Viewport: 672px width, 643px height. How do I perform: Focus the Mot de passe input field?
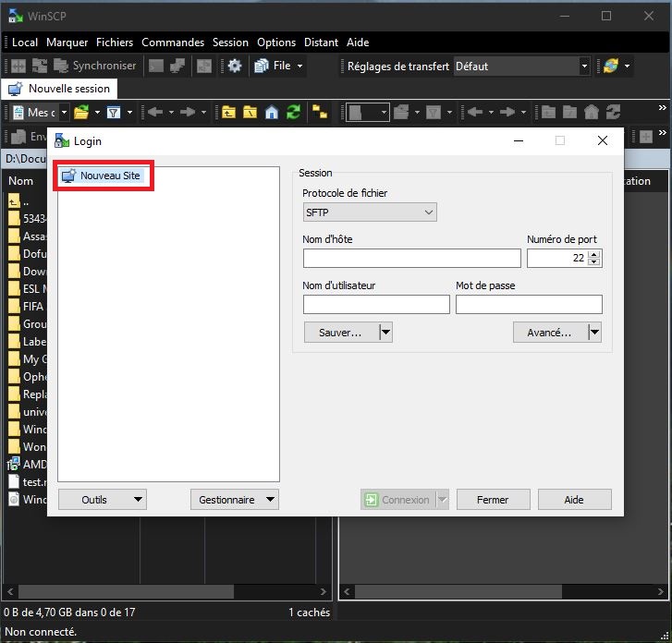(x=529, y=305)
